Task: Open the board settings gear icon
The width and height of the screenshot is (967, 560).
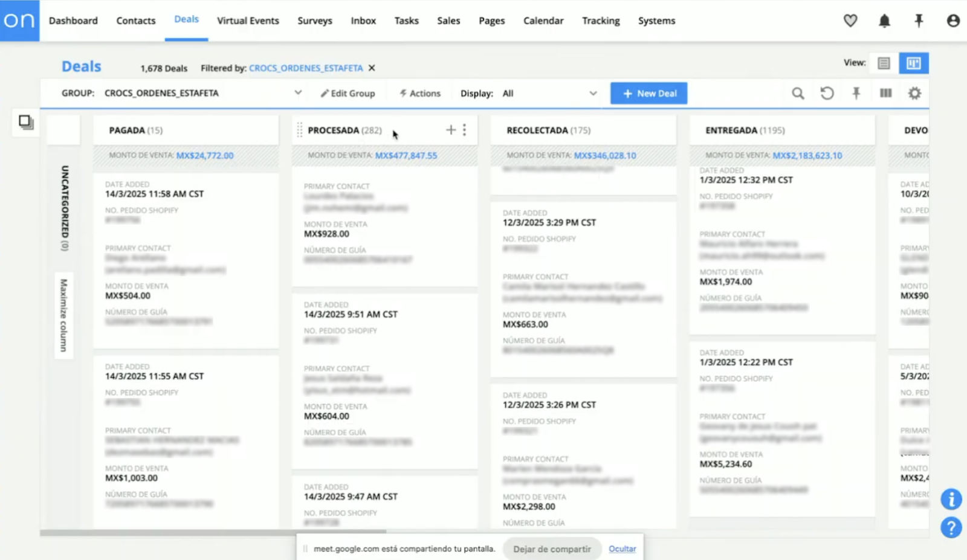Action: point(914,93)
